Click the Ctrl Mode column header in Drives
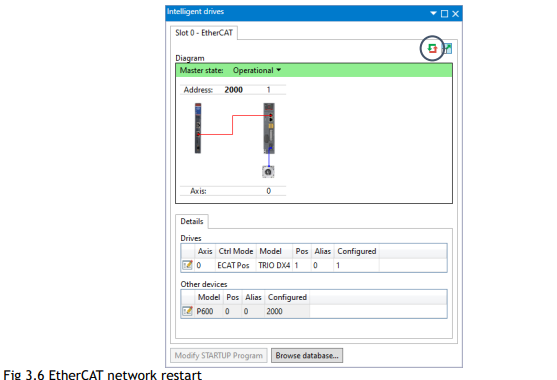Screen dimensions: 557x380 (236, 251)
